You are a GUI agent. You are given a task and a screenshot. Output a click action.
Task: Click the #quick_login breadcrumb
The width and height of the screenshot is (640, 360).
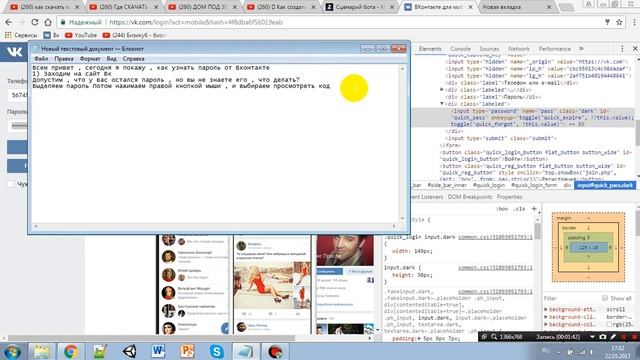pyautogui.click(x=489, y=185)
